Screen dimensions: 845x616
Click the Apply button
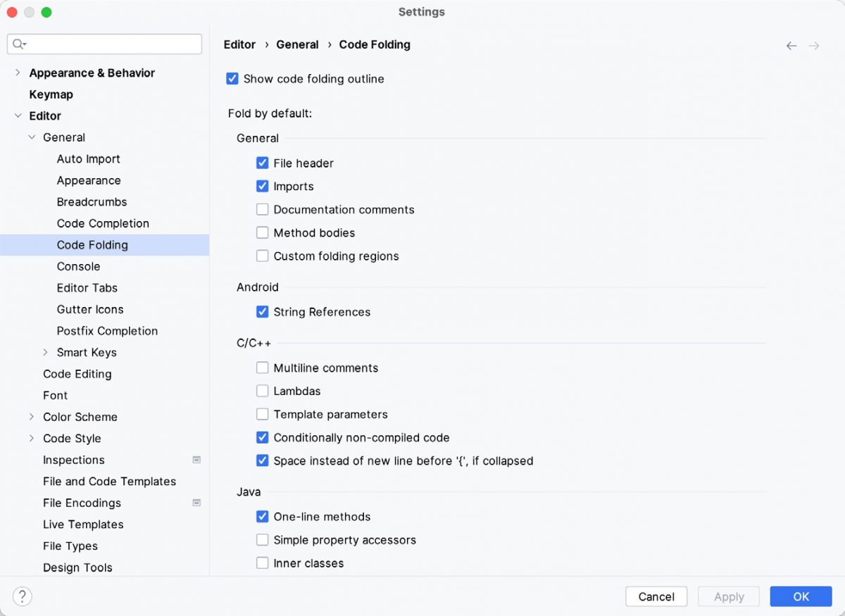tap(729, 596)
